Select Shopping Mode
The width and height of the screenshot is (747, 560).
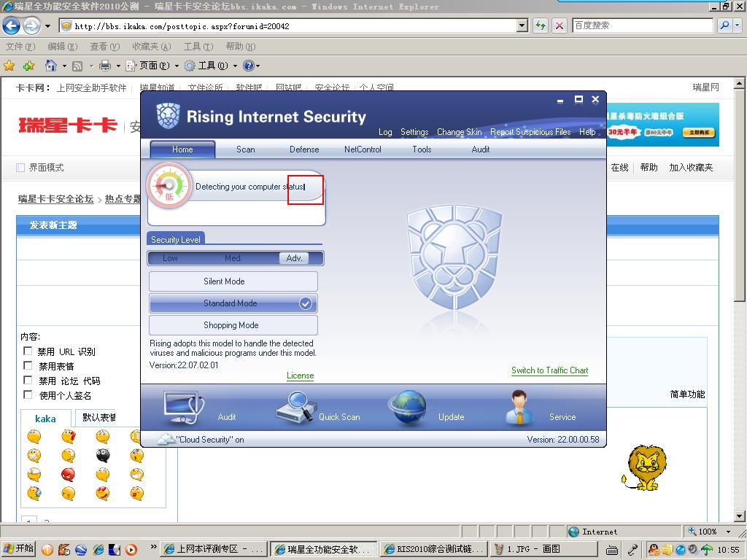[x=233, y=325]
